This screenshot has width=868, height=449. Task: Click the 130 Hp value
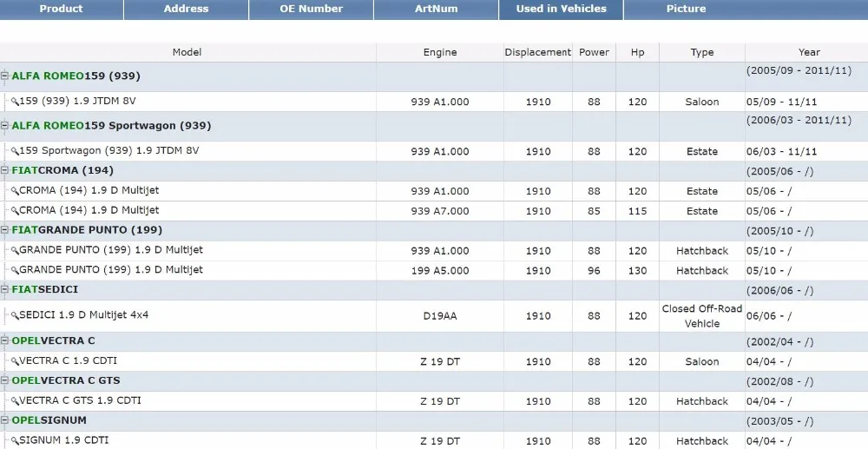pos(638,271)
